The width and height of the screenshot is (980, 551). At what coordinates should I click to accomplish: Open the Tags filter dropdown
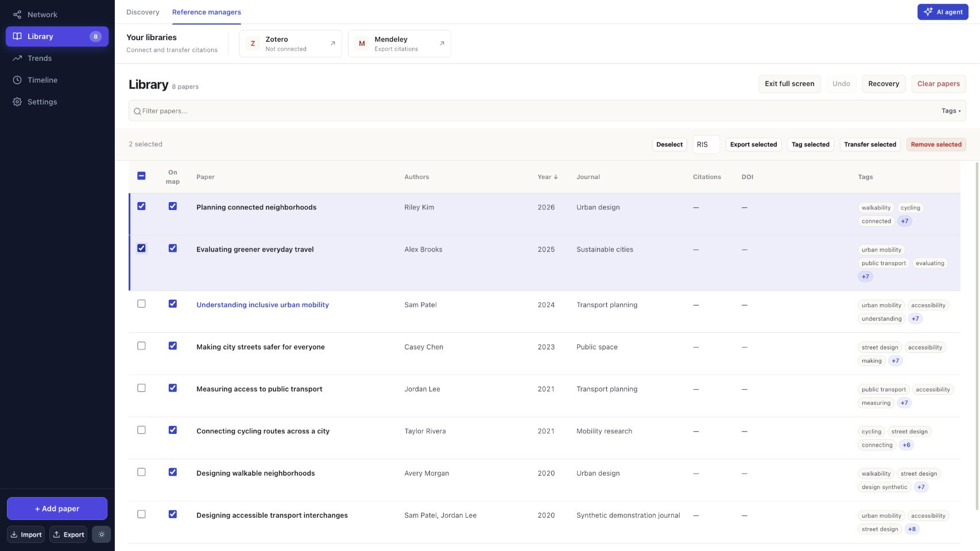[x=951, y=111]
